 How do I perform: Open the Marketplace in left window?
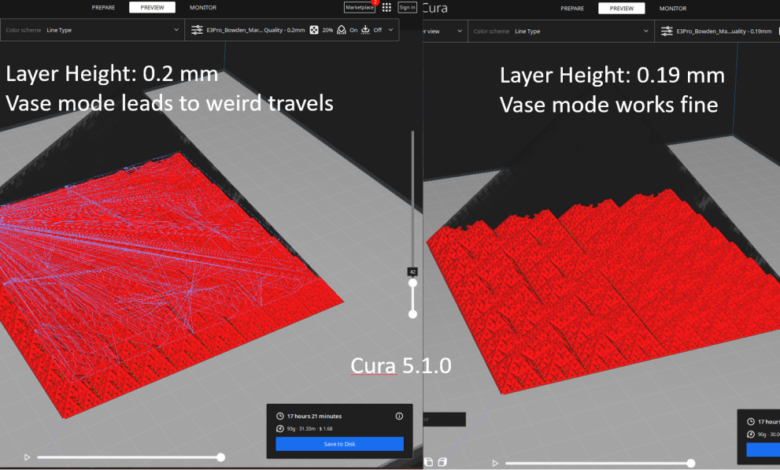[359, 7]
